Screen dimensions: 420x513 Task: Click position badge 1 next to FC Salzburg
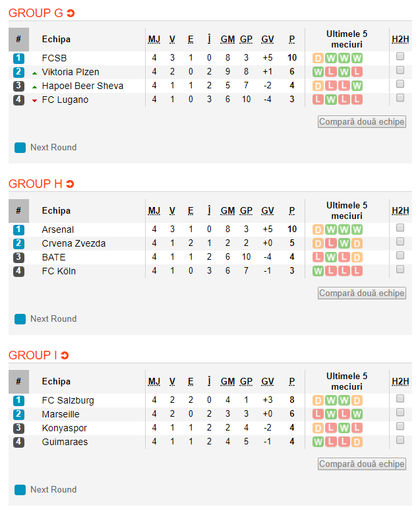(x=18, y=400)
